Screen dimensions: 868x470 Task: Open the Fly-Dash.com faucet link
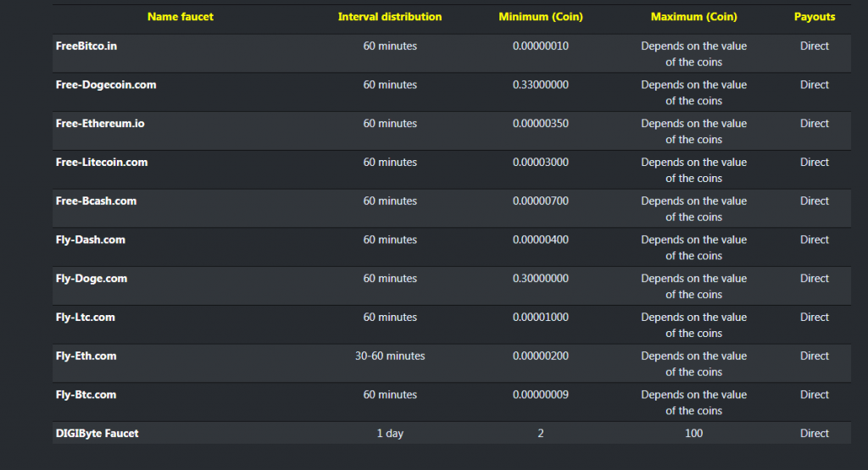coord(90,240)
